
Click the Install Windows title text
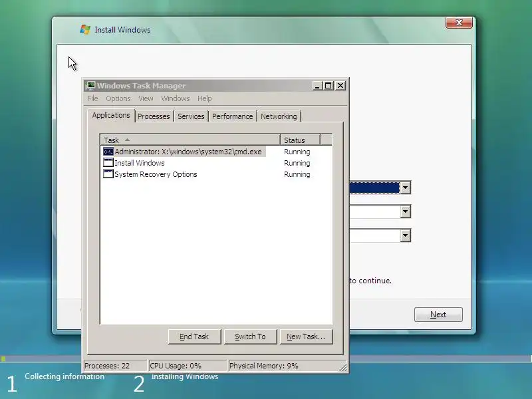coord(122,30)
